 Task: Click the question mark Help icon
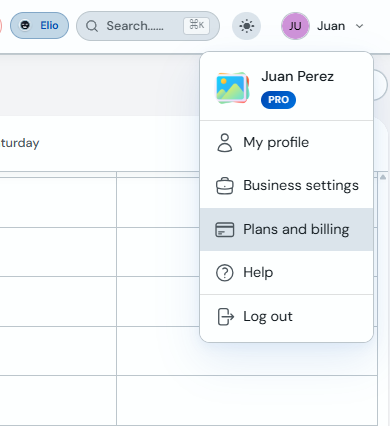pos(225,273)
